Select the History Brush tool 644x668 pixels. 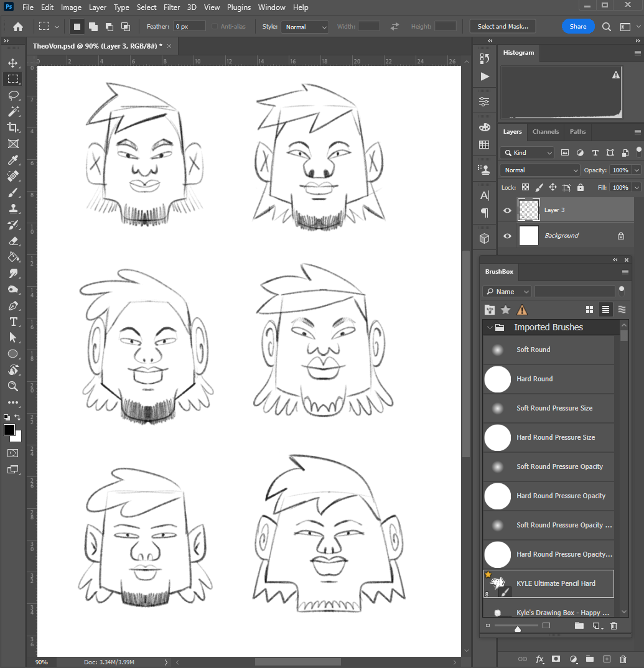coord(13,225)
